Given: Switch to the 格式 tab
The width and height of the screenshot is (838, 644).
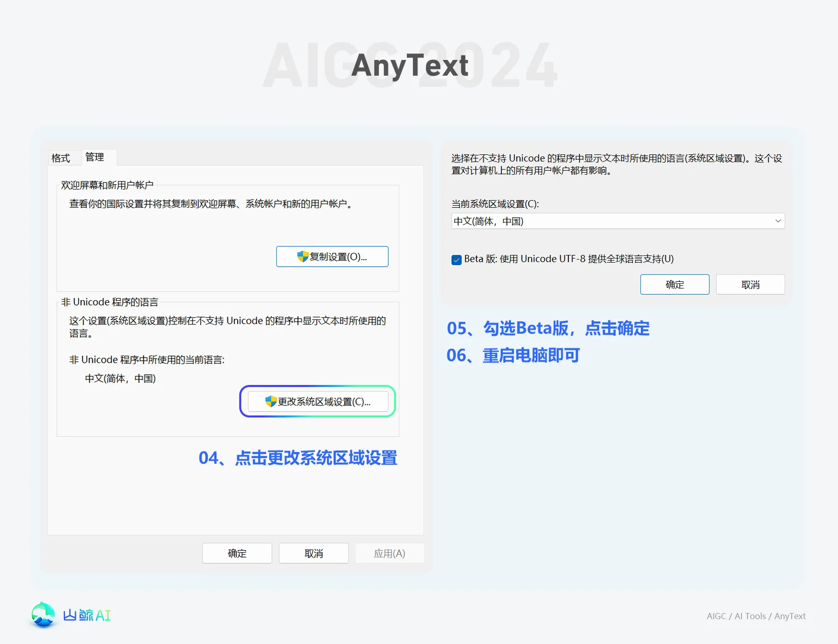Looking at the screenshot, I should (x=61, y=158).
